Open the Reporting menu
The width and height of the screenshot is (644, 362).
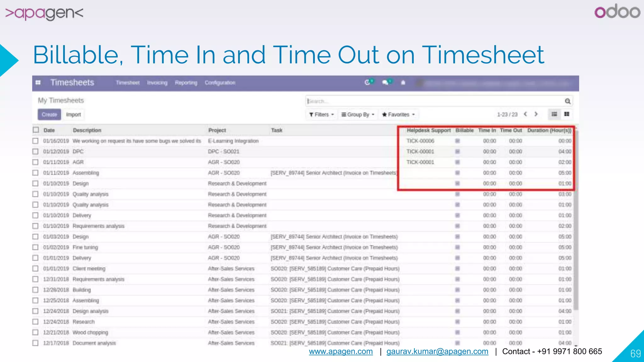click(x=186, y=83)
